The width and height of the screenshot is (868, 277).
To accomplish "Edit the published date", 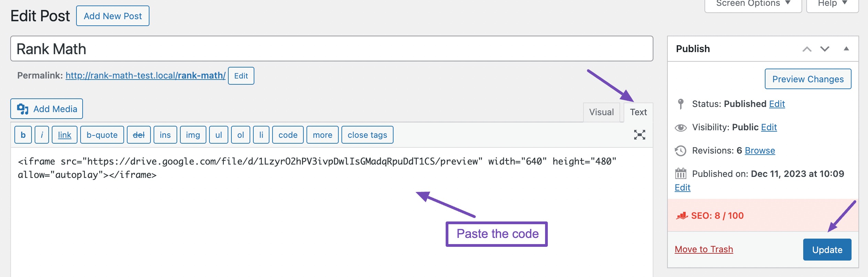I will tap(683, 188).
